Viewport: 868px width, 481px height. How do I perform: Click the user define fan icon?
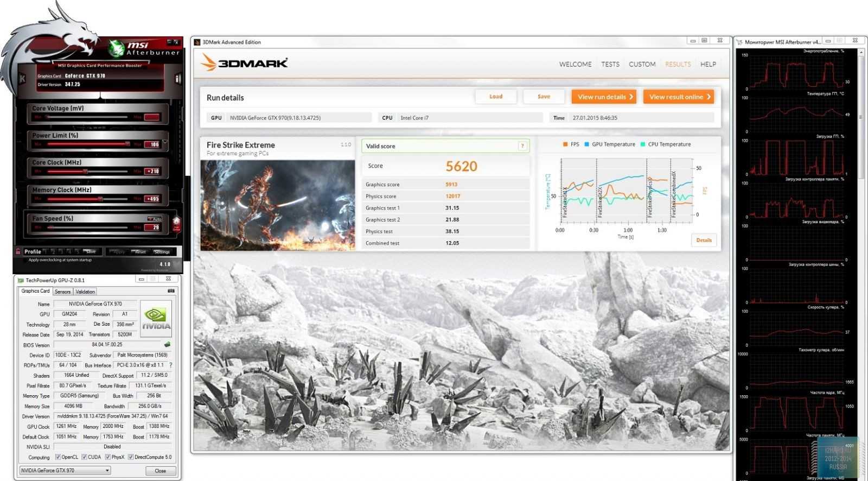(176, 224)
